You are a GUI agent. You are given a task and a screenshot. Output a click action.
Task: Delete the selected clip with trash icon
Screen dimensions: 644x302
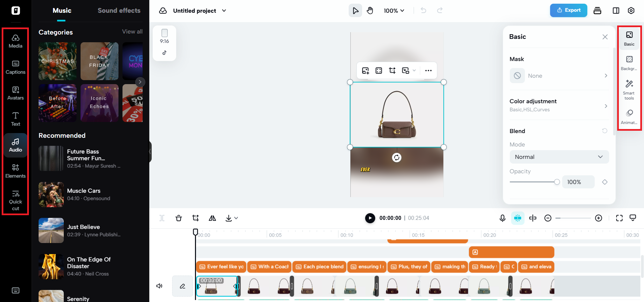coord(179,218)
